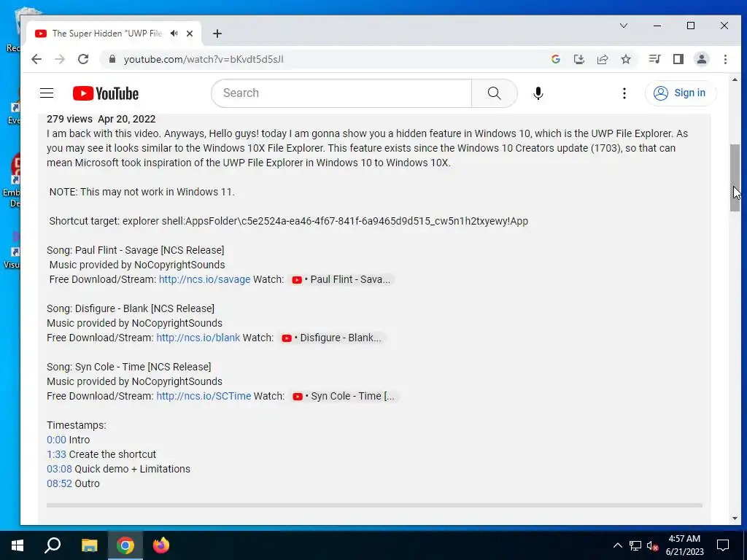Viewport: 747px width, 560px height.
Task: Click the page scrollbar thumb
Action: click(x=735, y=178)
